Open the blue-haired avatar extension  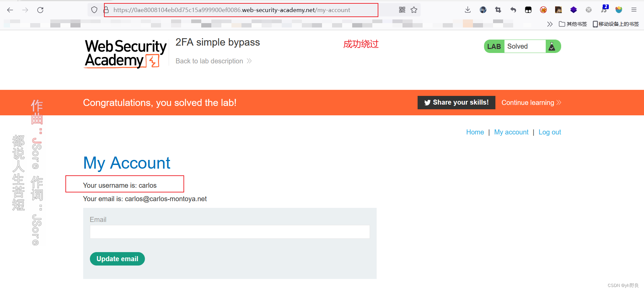point(483,10)
